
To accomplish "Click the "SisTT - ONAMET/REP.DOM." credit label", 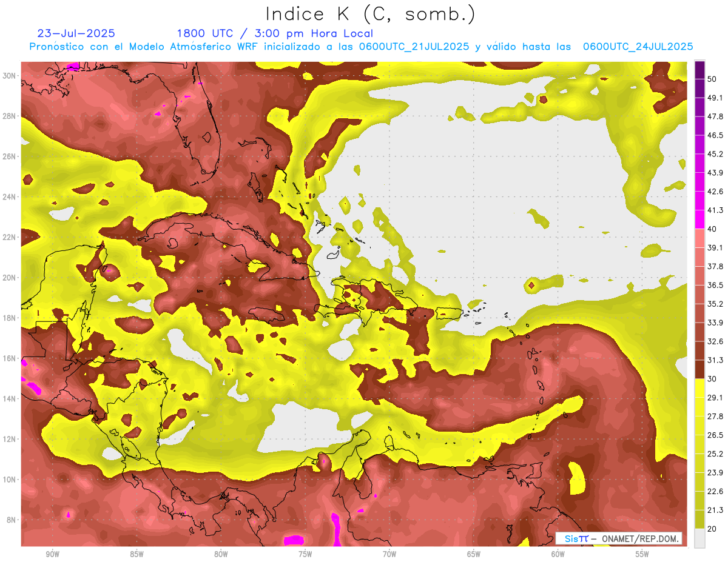I will click(x=619, y=538).
